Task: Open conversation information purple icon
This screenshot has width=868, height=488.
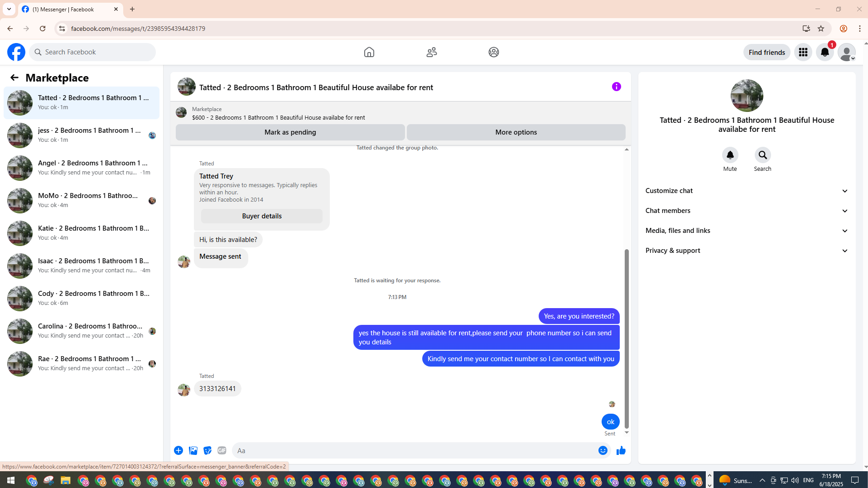Action: (x=617, y=87)
